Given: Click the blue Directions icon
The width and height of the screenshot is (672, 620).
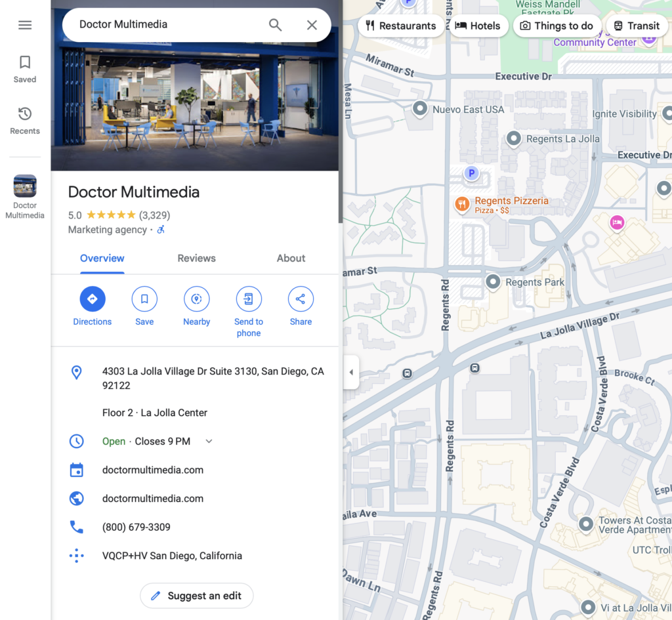Looking at the screenshot, I should point(93,299).
